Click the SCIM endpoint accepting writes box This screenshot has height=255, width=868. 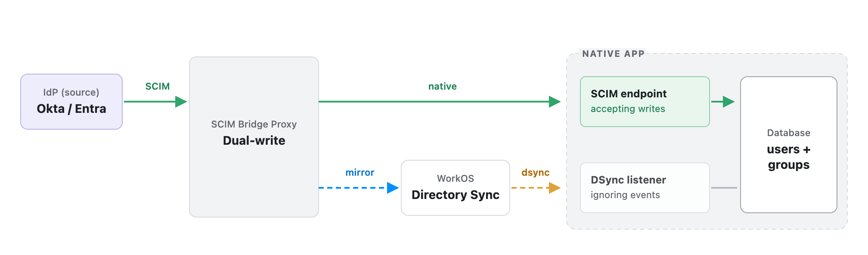(x=645, y=102)
